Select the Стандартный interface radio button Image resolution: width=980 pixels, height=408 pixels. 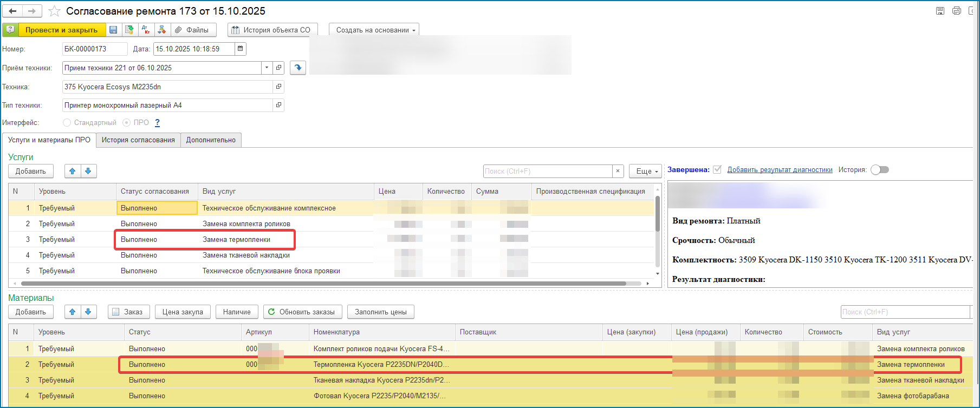point(67,123)
